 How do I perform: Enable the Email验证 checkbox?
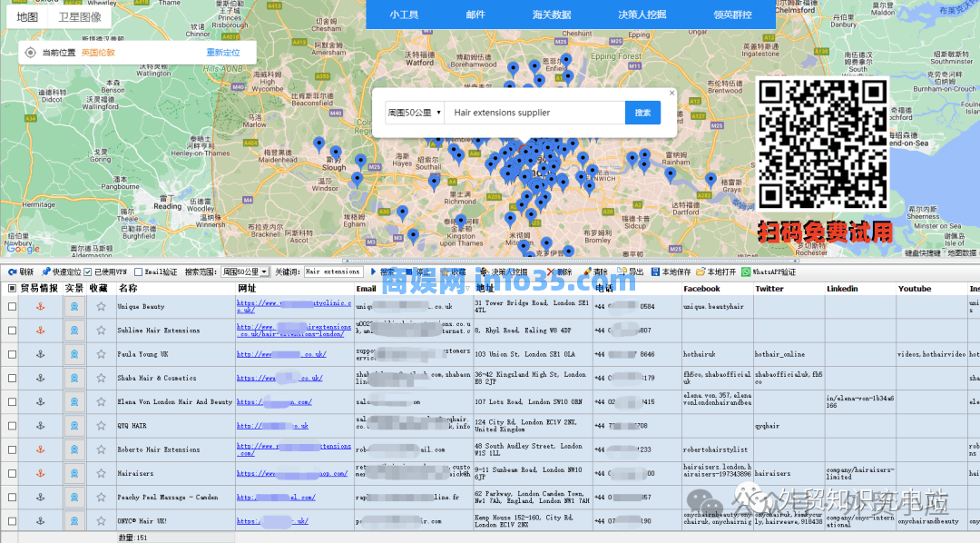tap(138, 271)
